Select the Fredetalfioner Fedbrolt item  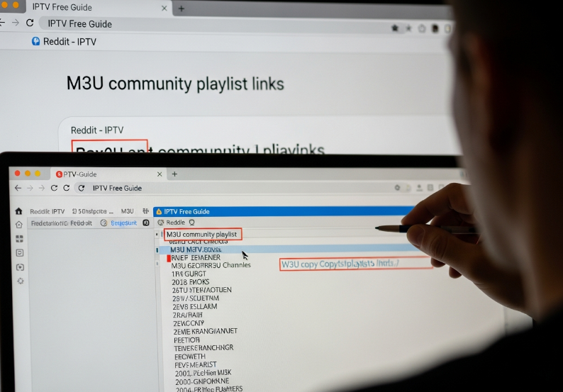point(62,223)
